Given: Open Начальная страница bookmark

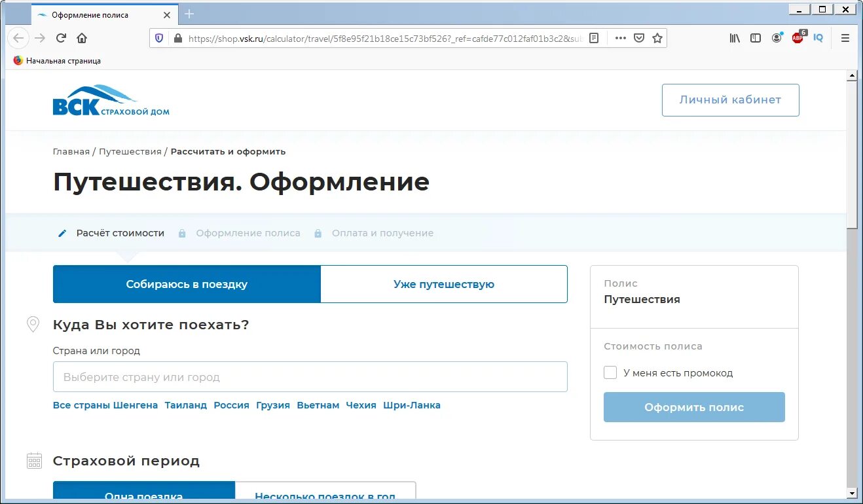Looking at the screenshot, I should 57,60.
